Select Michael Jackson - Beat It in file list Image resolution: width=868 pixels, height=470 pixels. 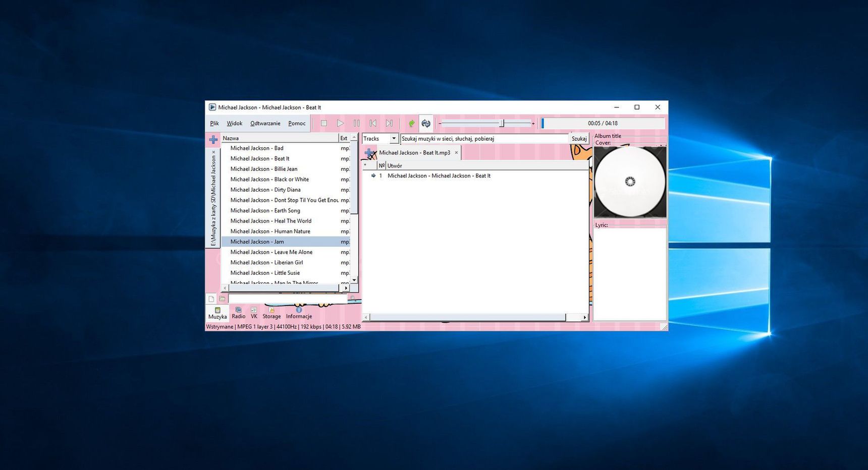pos(286,158)
